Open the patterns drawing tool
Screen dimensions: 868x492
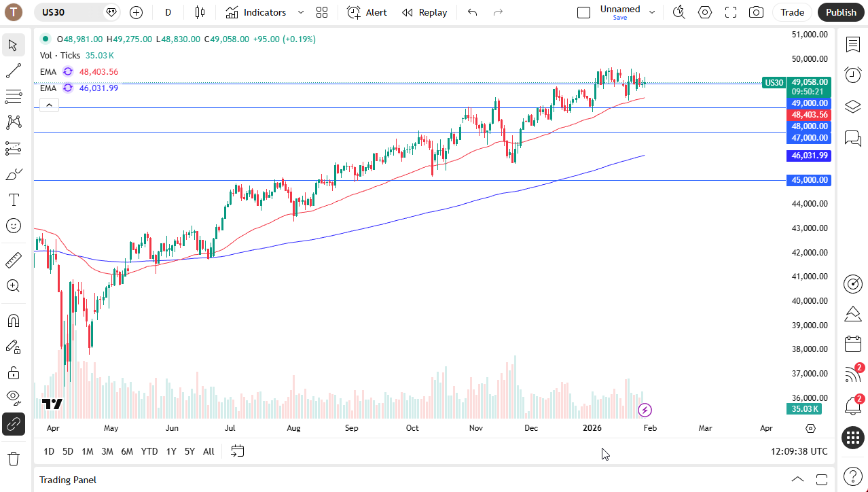pyautogui.click(x=13, y=122)
